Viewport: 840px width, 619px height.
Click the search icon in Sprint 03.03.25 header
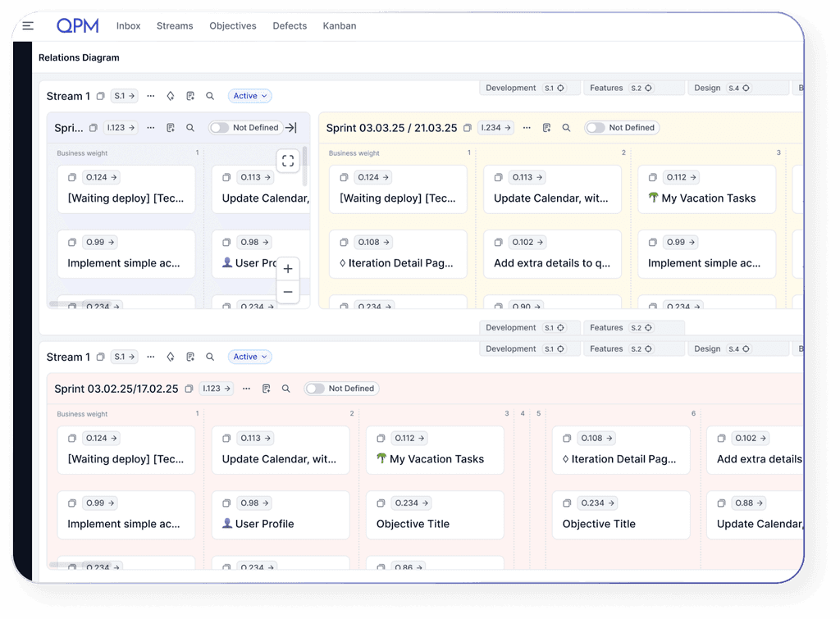click(x=566, y=128)
